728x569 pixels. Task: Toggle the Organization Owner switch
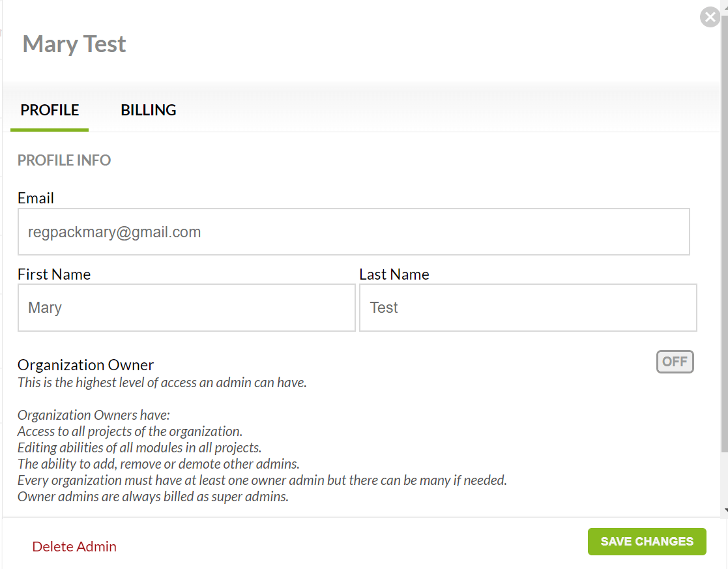(675, 362)
